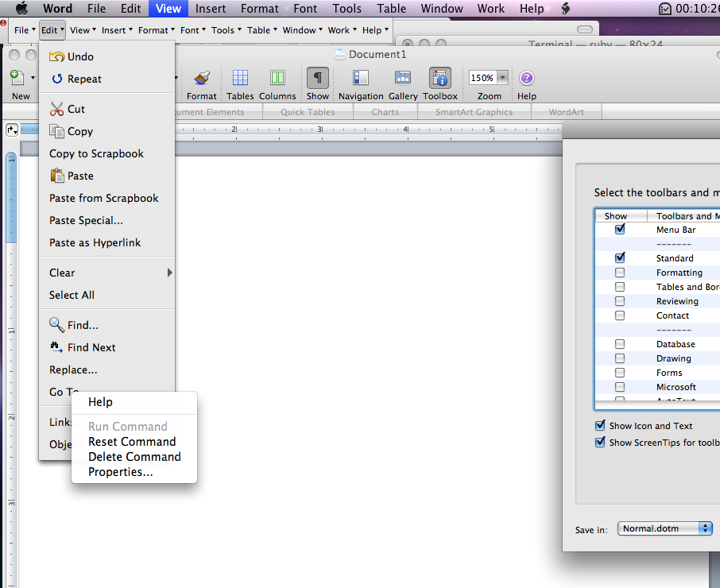Enable the Drawing toolbar checkbox
This screenshot has width=720, height=588.
620,358
